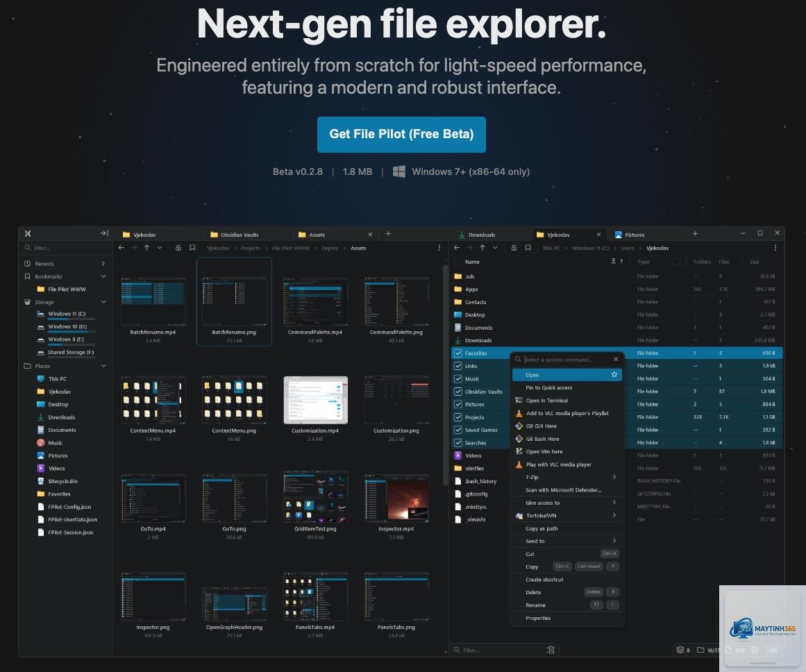806x672 pixels.
Task: Open left panel's three-dot options menu
Action: click(439, 248)
